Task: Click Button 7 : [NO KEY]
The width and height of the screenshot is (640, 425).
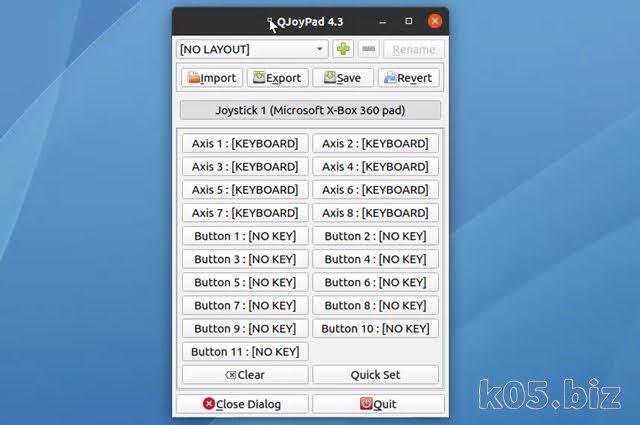Action: click(245, 305)
